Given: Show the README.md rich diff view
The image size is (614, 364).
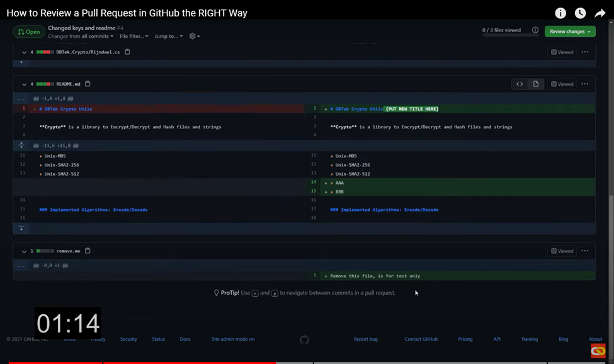Looking at the screenshot, I should point(536,84).
